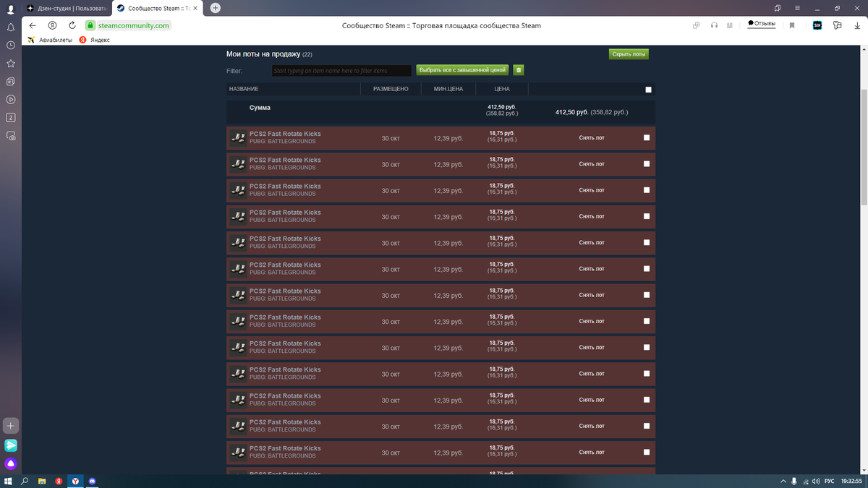Open the tab groups icon in the title bar
The width and height of the screenshot is (868, 488).
[x=778, y=8]
